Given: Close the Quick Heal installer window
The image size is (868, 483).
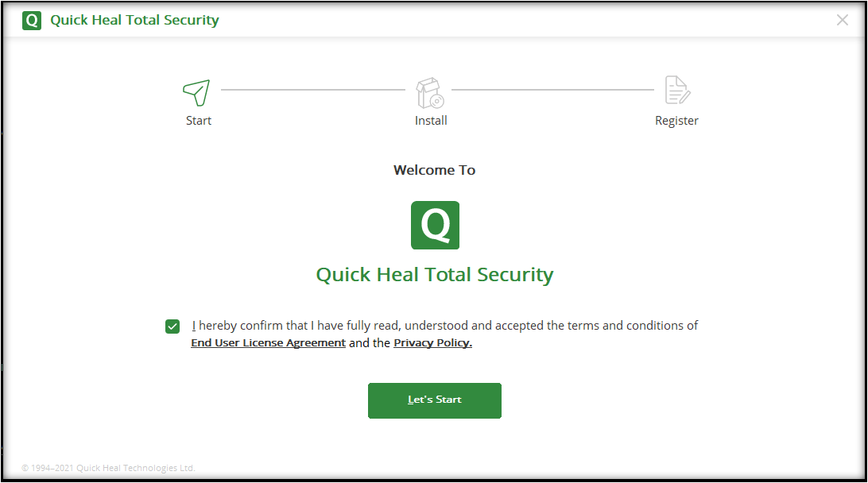Looking at the screenshot, I should (842, 21).
